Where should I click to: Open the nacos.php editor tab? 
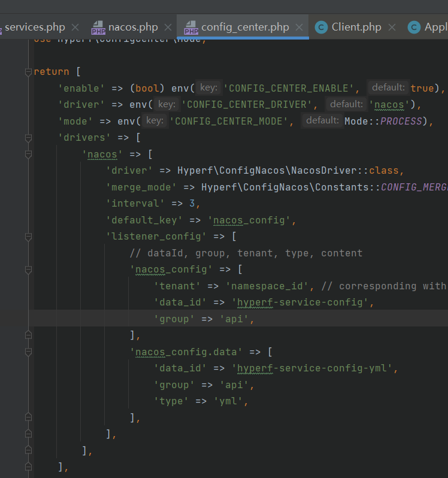coord(133,27)
